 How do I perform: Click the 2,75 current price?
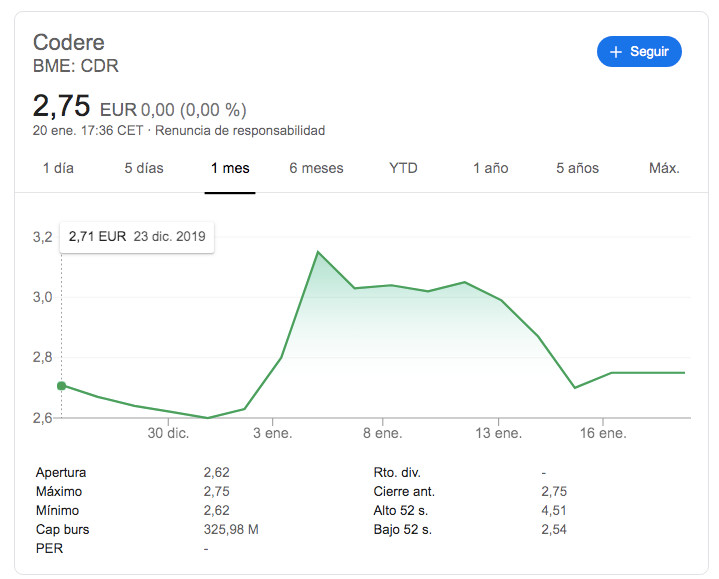click(61, 106)
